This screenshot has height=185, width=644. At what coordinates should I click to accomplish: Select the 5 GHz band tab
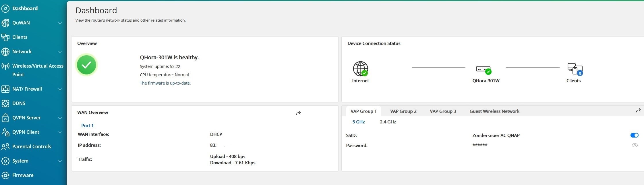(x=359, y=122)
